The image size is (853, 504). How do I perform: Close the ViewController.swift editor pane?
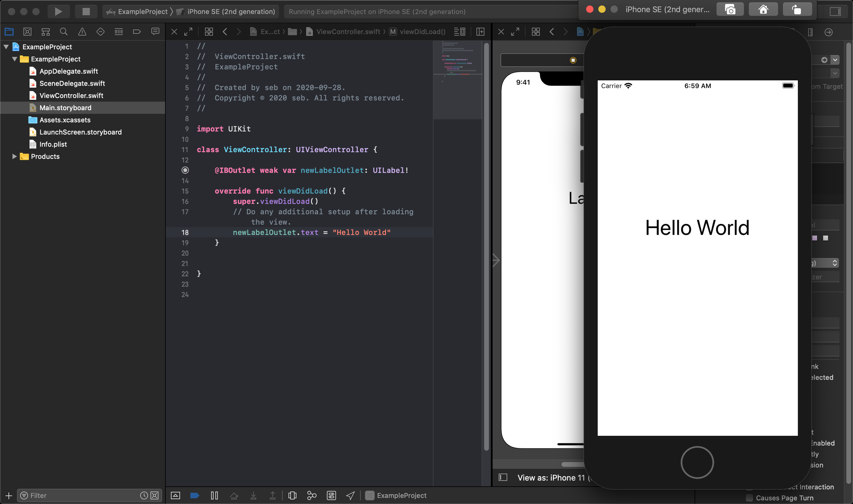pyautogui.click(x=174, y=32)
